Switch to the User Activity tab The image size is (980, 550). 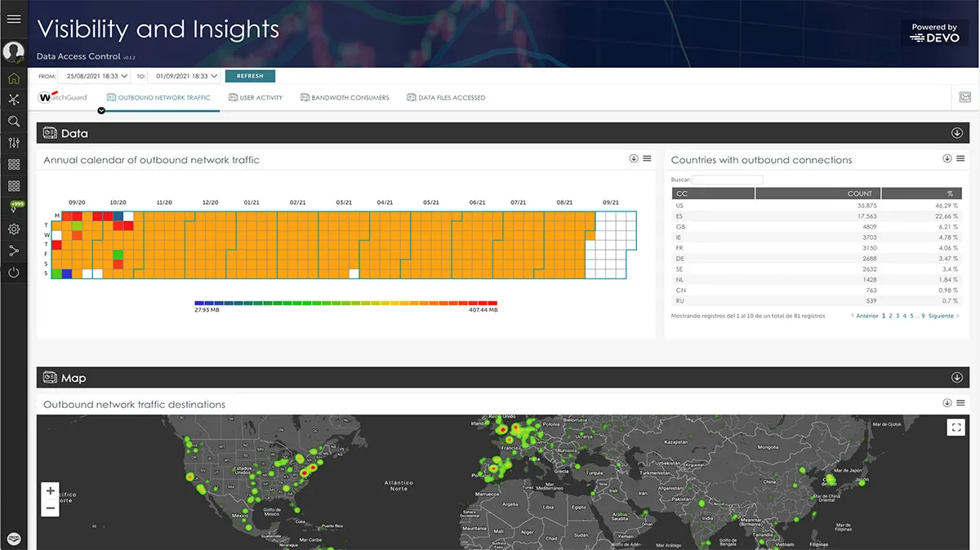click(x=255, y=98)
